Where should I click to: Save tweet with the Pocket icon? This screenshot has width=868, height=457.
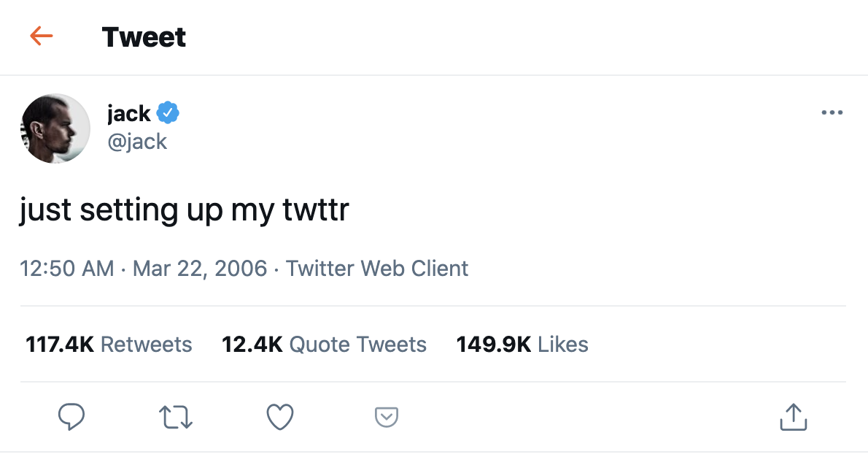pos(386,417)
